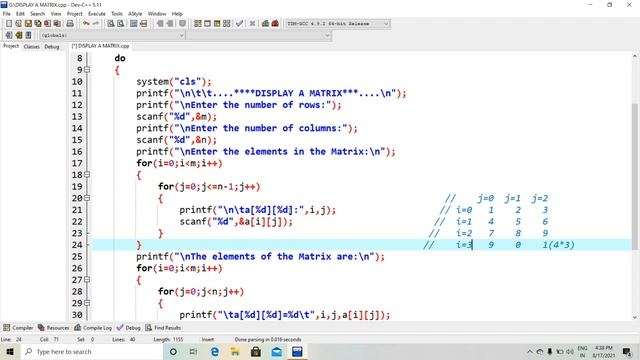This screenshot has height=360, width=640.
Task: Select the DISPLAY A MATRIX.cpp editor tab
Action: point(100,46)
